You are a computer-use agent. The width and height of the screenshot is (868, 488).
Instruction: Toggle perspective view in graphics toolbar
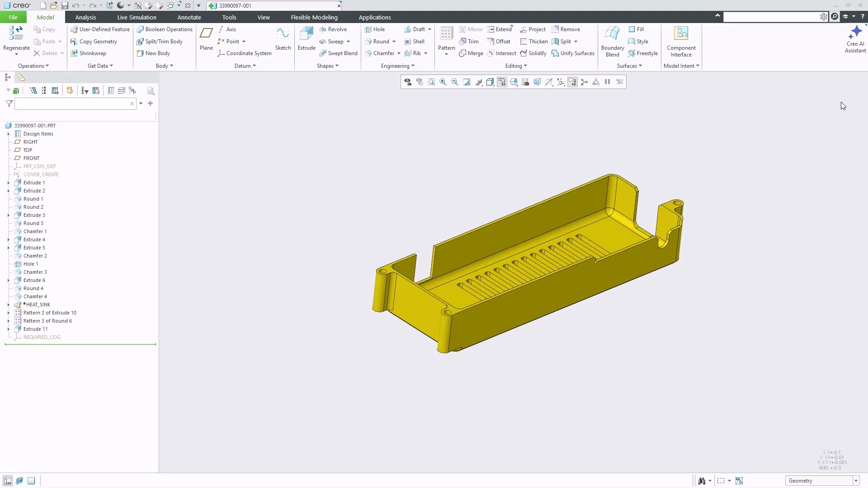[537, 82]
